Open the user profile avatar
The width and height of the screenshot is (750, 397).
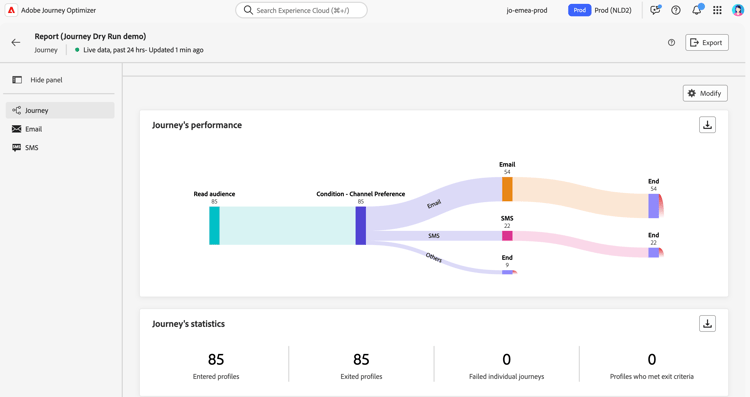click(x=738, y=10)
